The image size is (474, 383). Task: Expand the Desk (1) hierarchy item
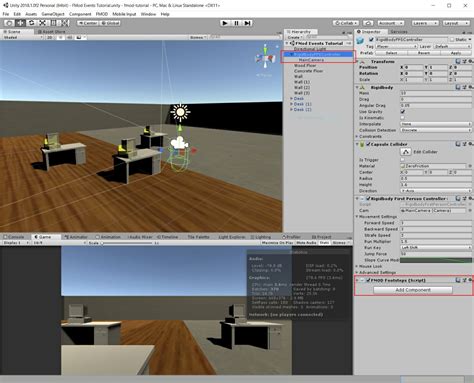click(291, 104)
